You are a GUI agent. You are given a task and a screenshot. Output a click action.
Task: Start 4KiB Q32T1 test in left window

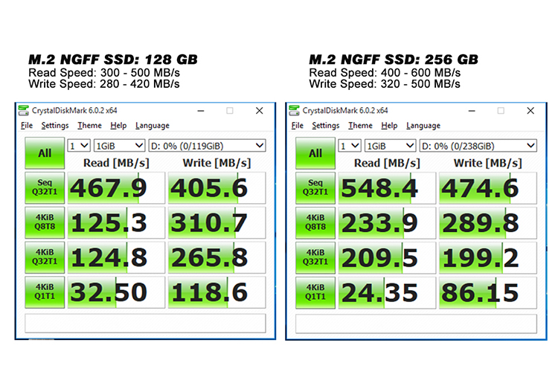[45, 257]
